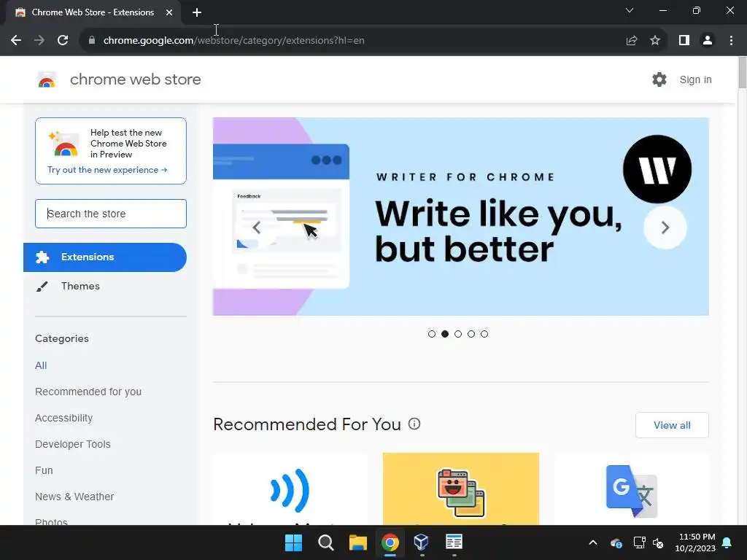Click the Chrome Web Store rainbow logo
Viewport: 747px width, 560px height.
47,79
